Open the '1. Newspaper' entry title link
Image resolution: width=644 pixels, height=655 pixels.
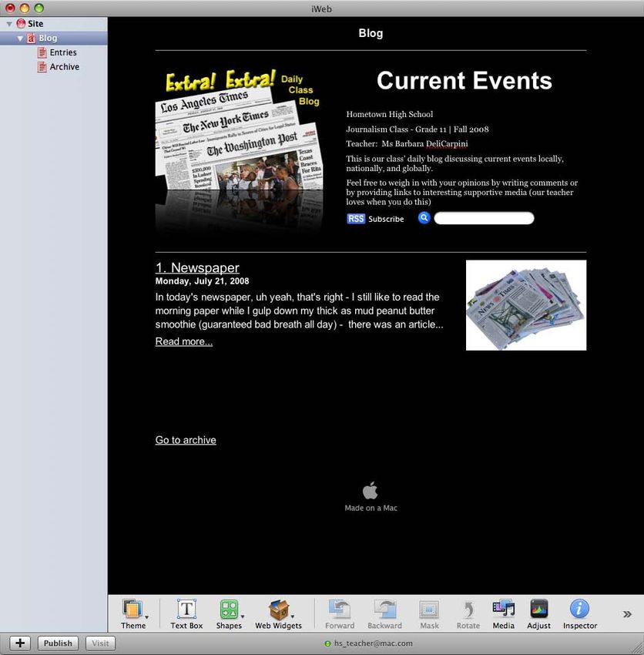coord(197,267)
